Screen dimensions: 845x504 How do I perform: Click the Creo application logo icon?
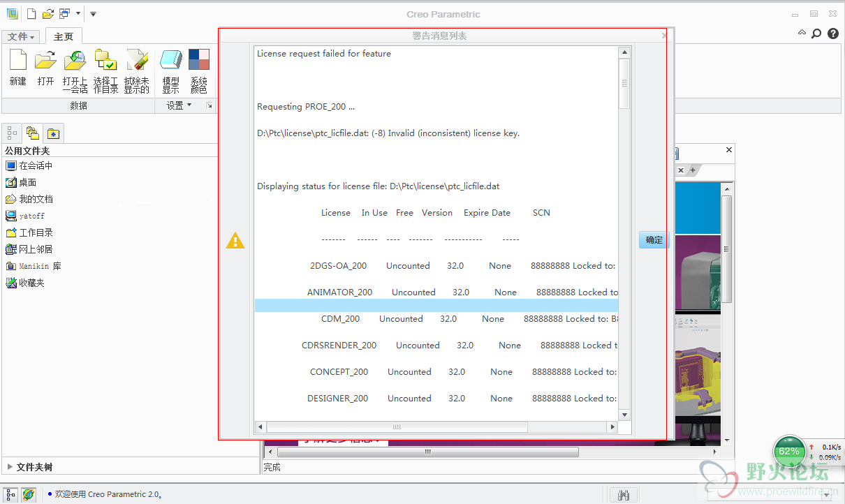pos(12,13)
